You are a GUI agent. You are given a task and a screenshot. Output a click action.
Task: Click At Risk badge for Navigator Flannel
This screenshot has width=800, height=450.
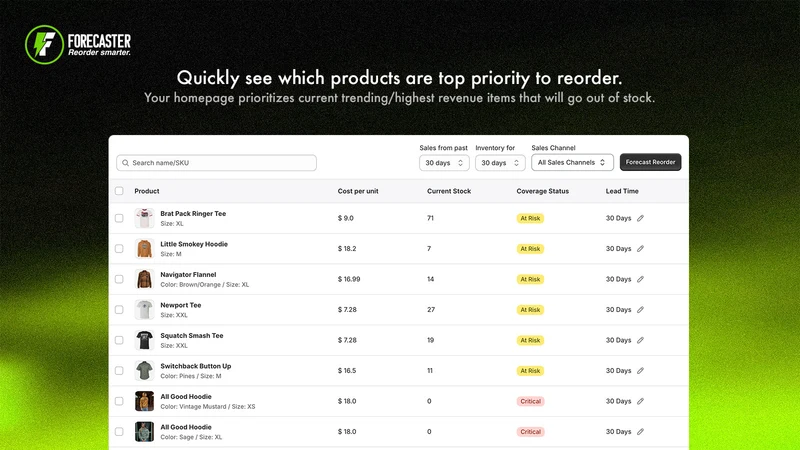[x=530, y=279]
